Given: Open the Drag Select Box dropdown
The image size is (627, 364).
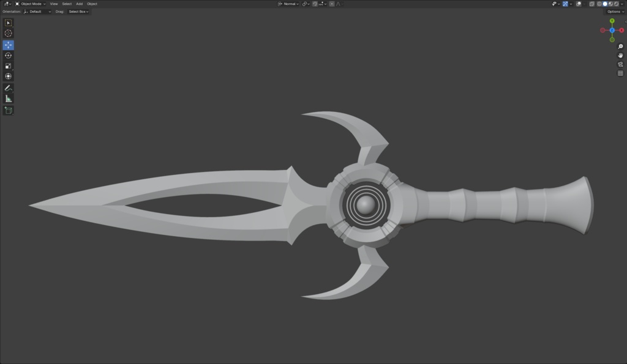Looking at the screenshot, I should pos(78,11).
